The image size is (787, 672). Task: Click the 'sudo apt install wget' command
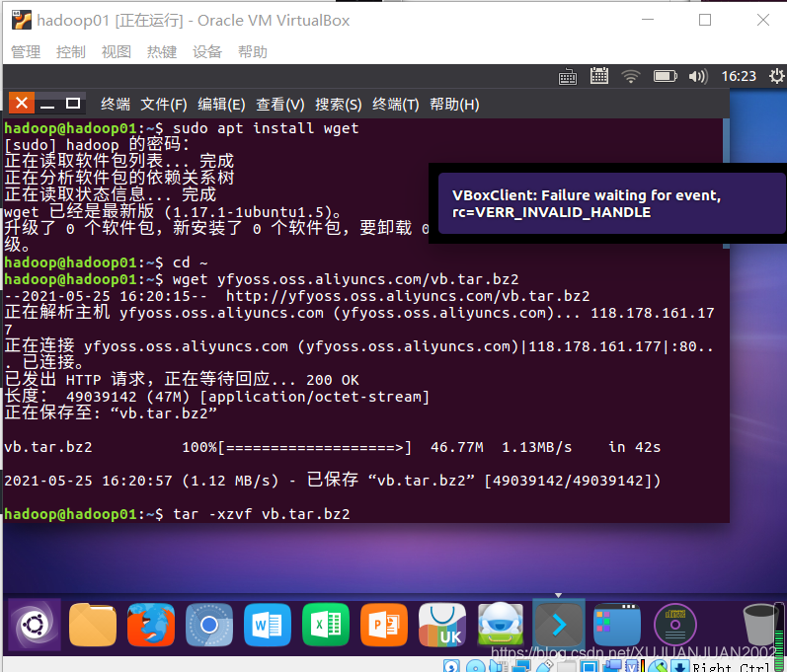click(x=266, y=128)
